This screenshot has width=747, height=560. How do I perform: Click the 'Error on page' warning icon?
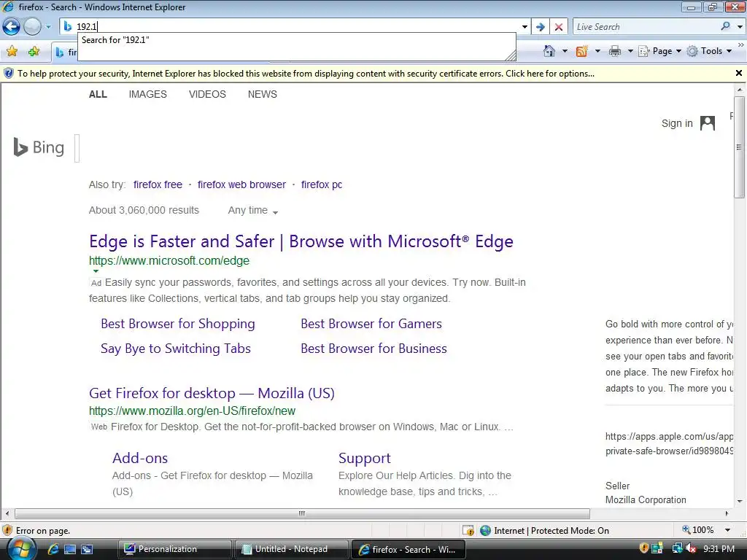7,530
